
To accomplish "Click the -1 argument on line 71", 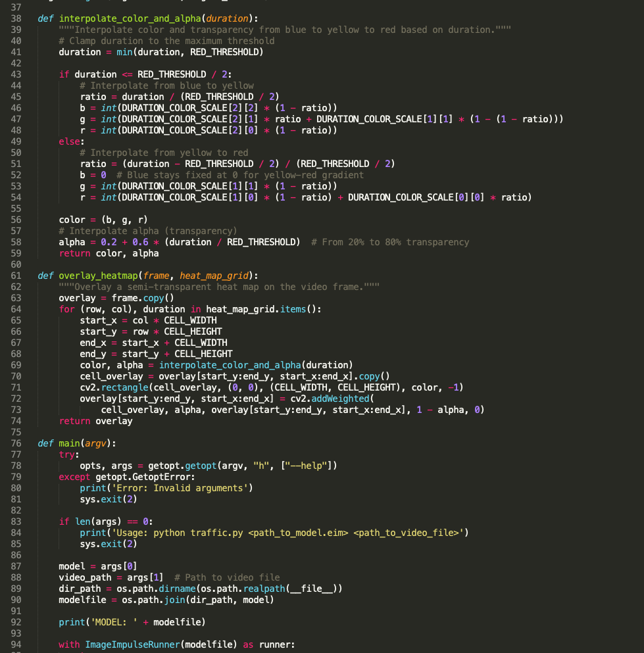I will click(x=453, y=388).
